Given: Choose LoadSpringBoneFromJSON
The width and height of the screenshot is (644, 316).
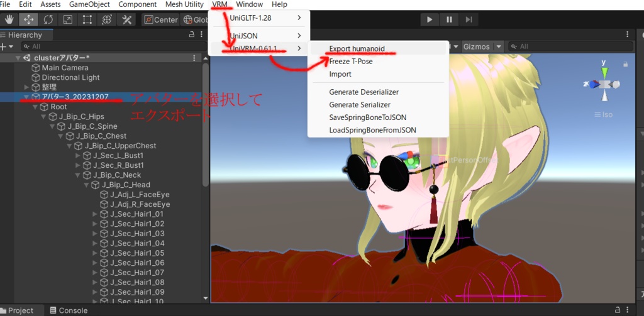Looking at the screenshot, I should point(378,130).
